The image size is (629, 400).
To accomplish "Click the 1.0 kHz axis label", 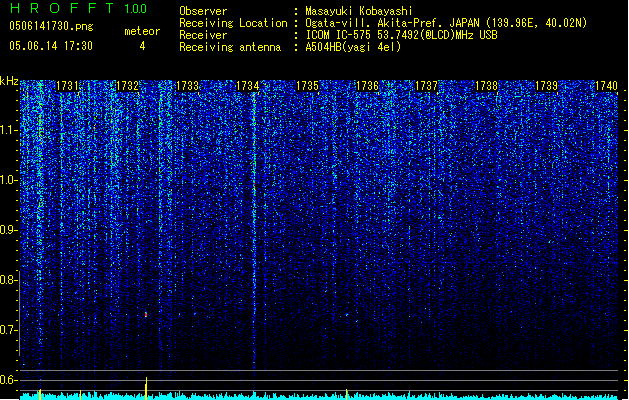I will pos(8,180).
